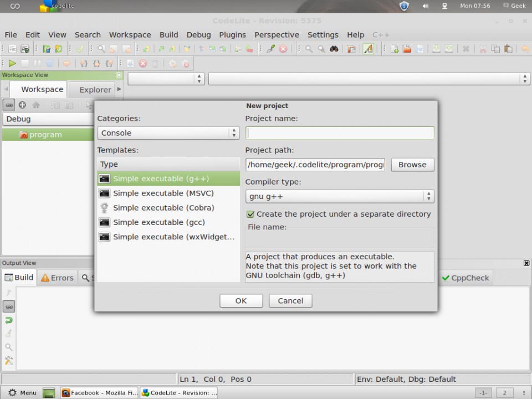Open the Categories 'Console' dropdown
Image resolution: width=532 pixels, height=399 pixels.
168,133
